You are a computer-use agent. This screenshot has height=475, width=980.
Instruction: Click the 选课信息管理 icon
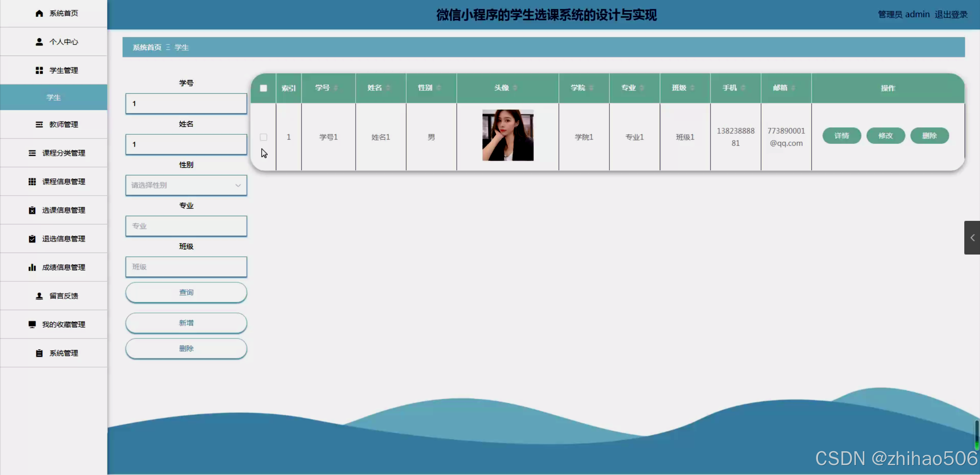coord(32,210)
